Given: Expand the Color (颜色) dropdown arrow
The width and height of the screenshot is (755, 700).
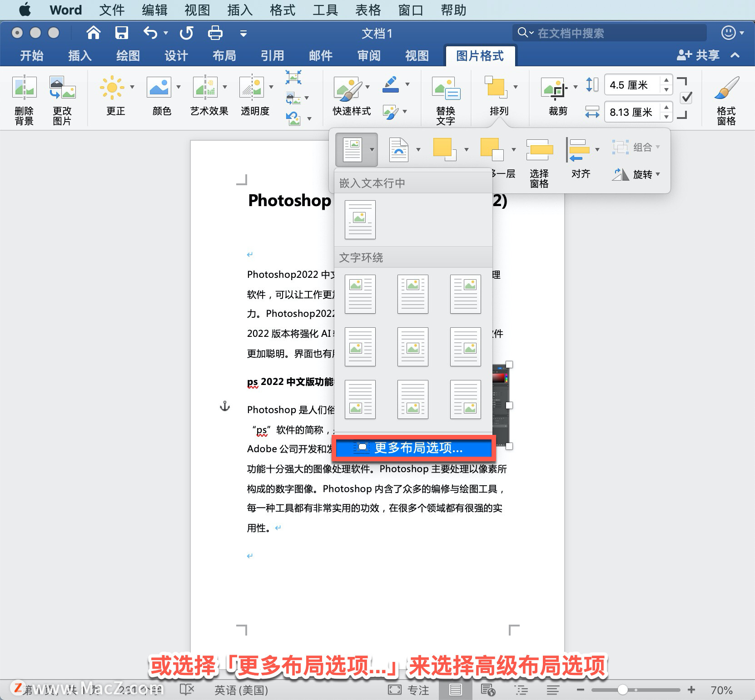Looking at the screenshot, I should click(x=179, y=87).
